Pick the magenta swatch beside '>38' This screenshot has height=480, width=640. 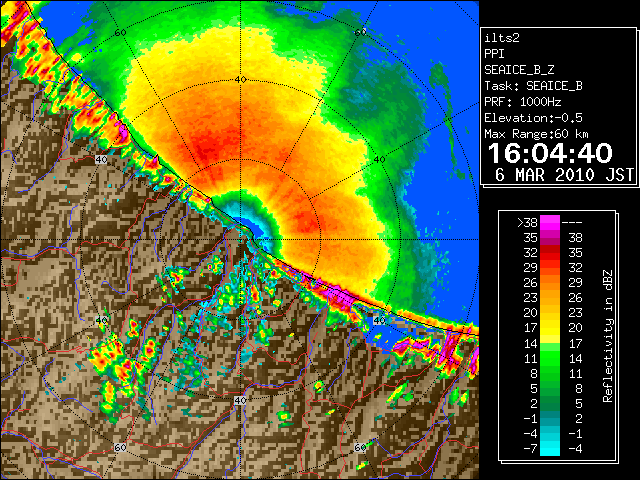pos(550,223)
